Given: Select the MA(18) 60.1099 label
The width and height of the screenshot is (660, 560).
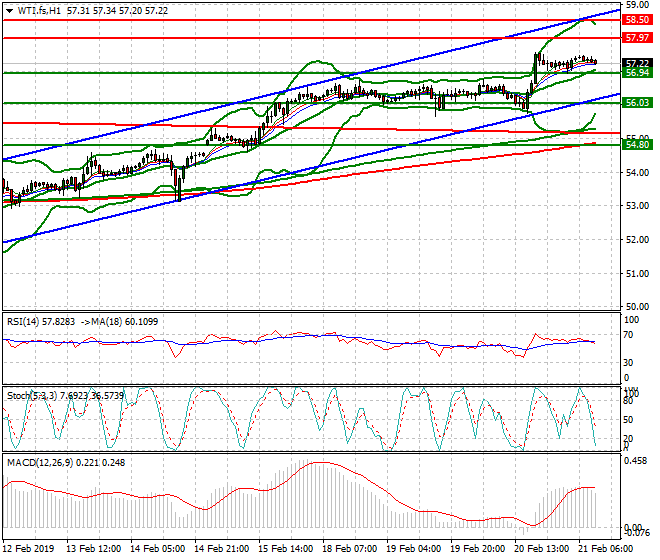Looking at the screenshot, I should click(x=125, y=322).
